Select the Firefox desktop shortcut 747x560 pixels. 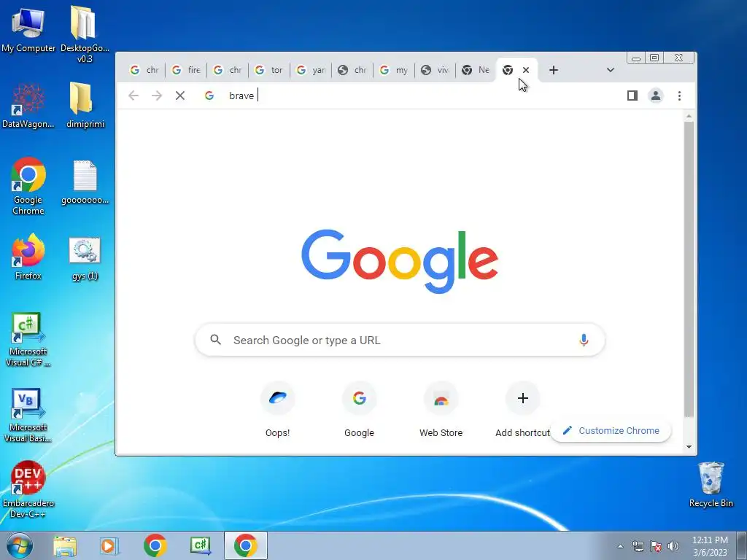coord(28,257)
